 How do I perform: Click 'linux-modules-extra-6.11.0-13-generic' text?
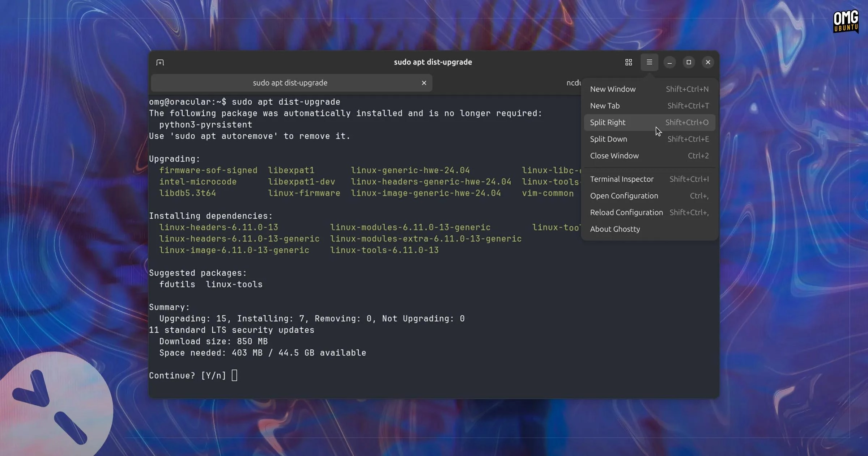click(x=426, y=239)
